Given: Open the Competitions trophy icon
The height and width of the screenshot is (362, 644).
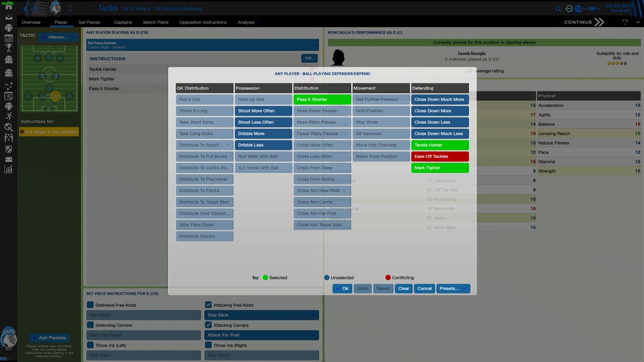Looking at the screenshot, I should tap(9, 49).
